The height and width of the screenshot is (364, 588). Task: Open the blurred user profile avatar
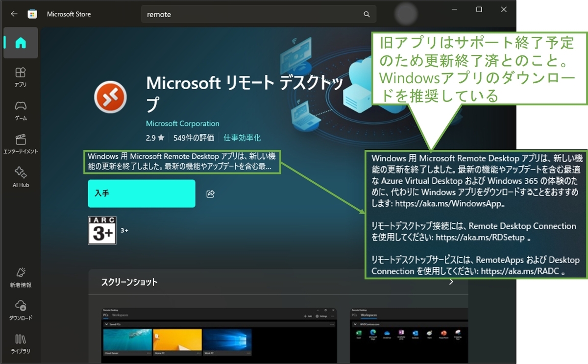(406, 14)
